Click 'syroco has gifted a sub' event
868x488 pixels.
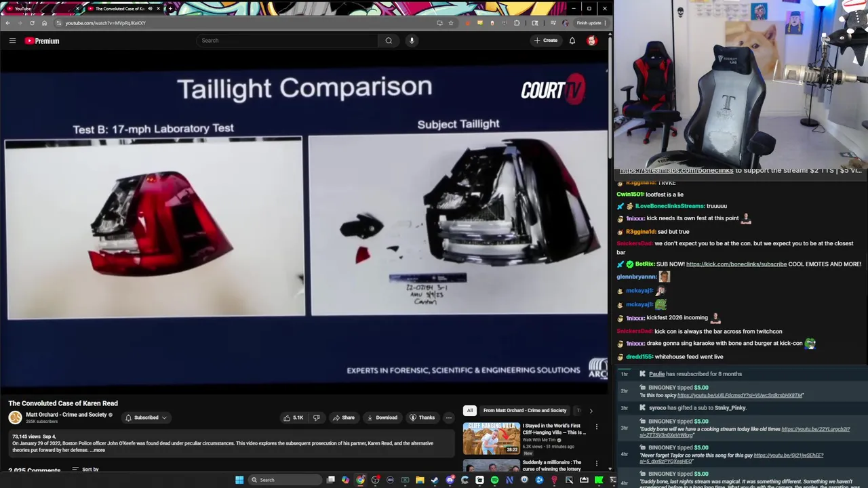[x=697, y=408]
